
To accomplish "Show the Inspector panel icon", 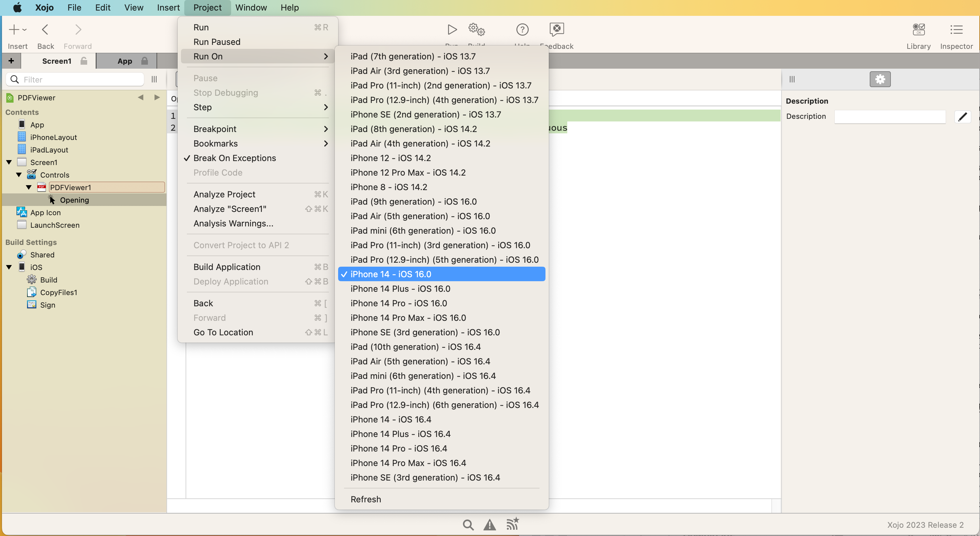I will point(956,29).
